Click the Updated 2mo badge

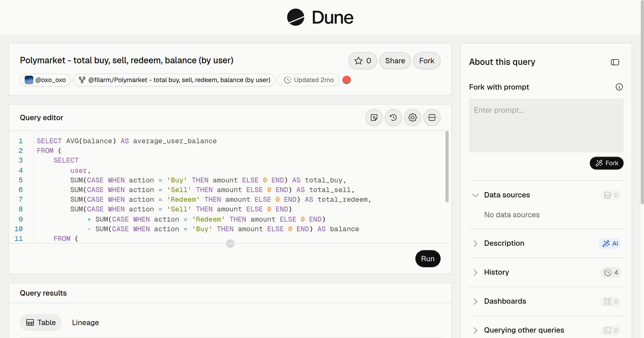309,80
